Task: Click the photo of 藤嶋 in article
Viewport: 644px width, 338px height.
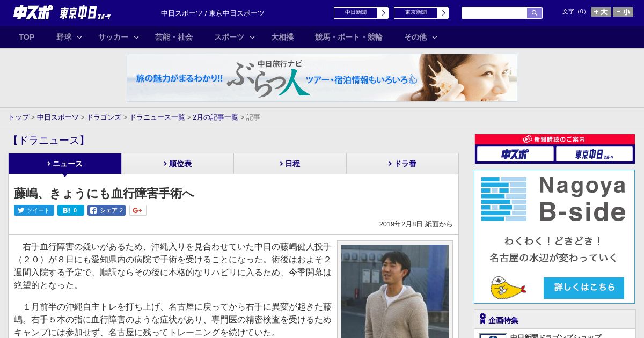Action: click(x=395, y=291)
